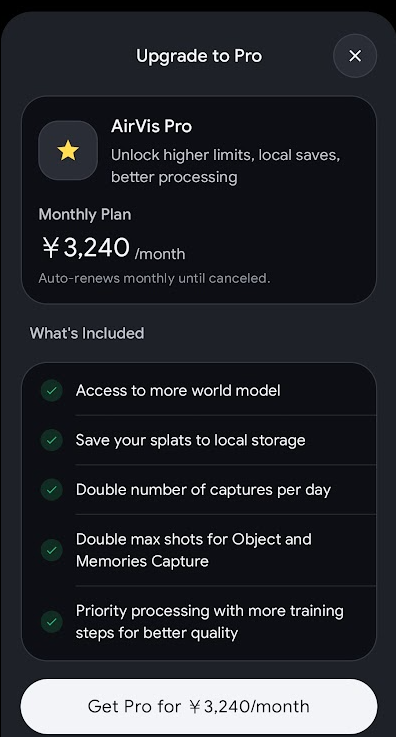Click the What's Included section heading
The image size is (396, 737).
87,333
